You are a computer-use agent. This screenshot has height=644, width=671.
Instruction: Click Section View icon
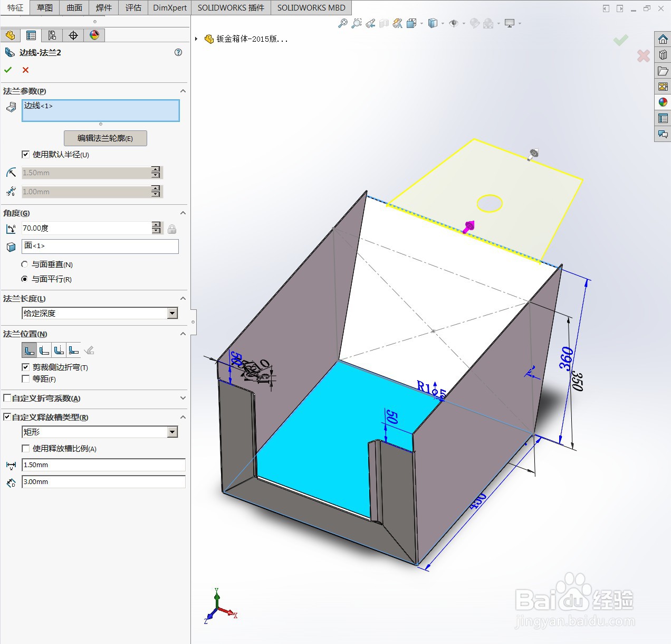coord(384,23)
